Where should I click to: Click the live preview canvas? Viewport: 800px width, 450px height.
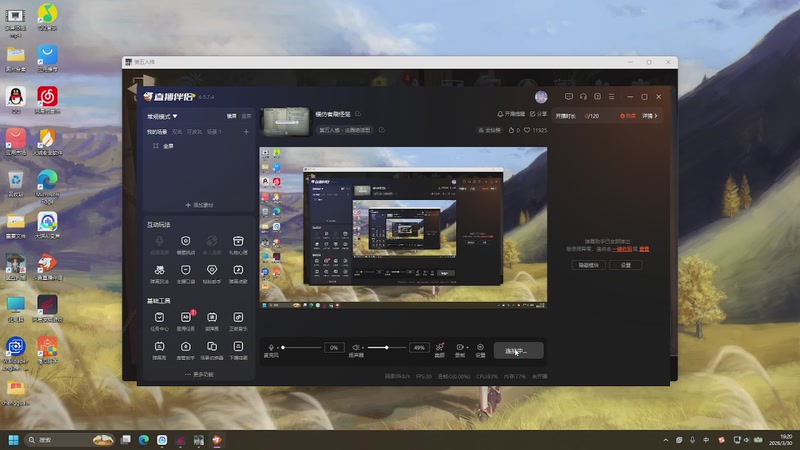click(x=403, y=228)
